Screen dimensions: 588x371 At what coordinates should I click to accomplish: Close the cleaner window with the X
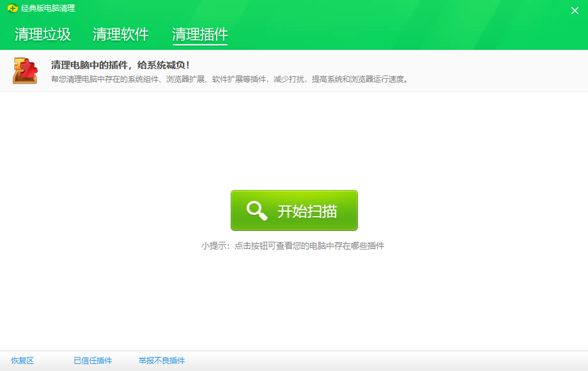(x=576, y=10)
